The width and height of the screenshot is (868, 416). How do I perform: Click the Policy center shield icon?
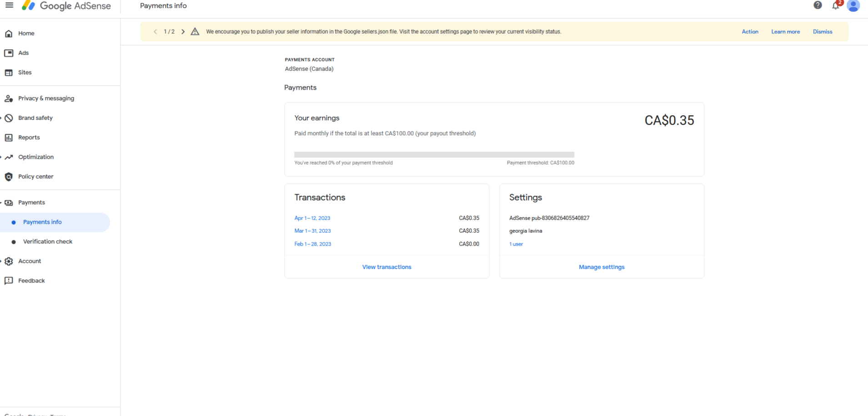tap(9, 177)
